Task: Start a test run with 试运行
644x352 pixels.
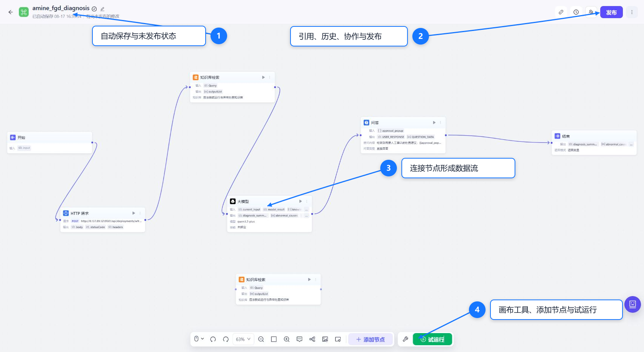Action: (x=432, y=340)
